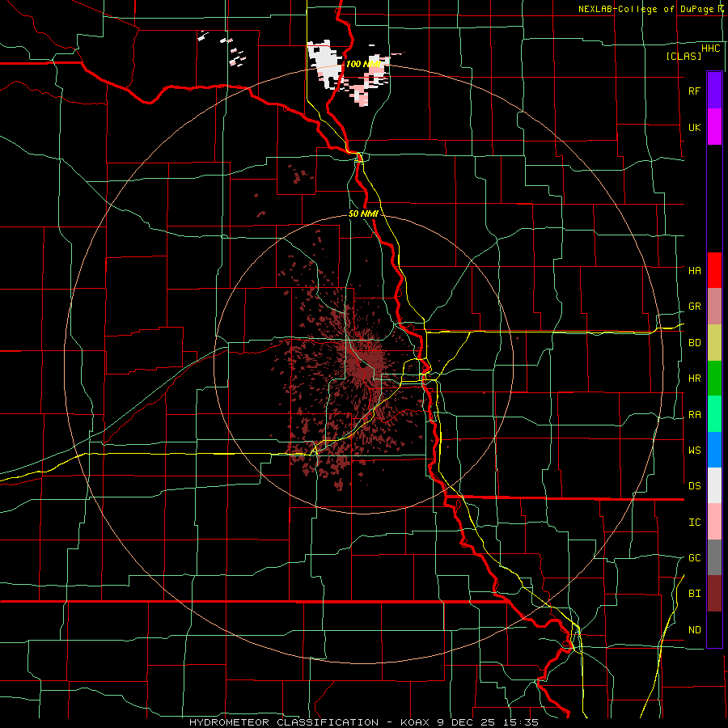Click the HYDROMETEOR CLASSIFICATION title caption
Screen dimensions: 728x728
[x=284, y=722]
